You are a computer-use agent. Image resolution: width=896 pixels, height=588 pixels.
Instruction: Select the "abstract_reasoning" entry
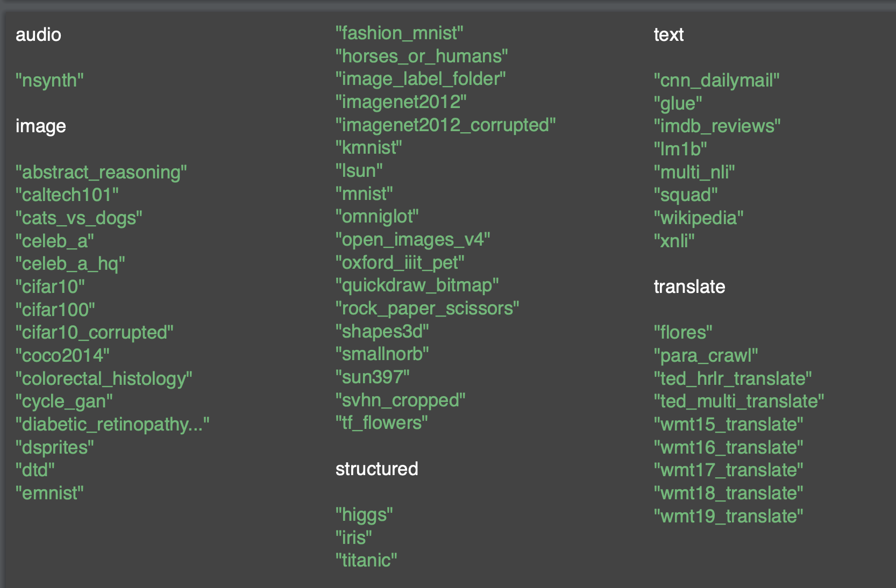pyautogui.click(x=101, y=173)
